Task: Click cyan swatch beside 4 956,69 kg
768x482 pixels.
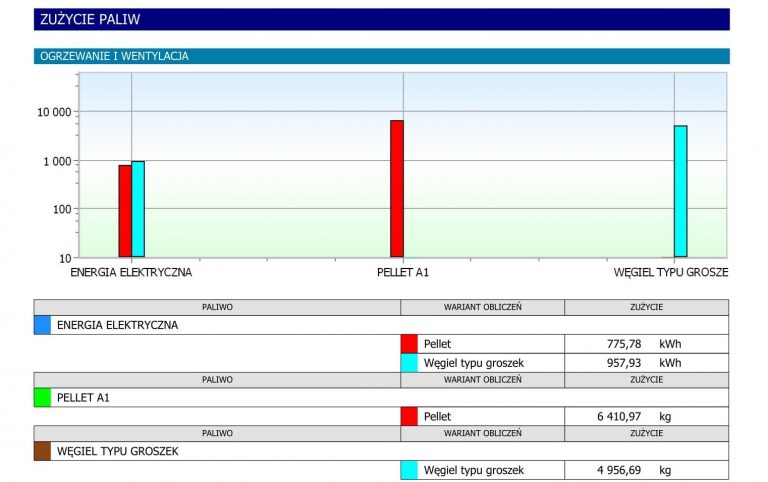Action: [x=409, y=470]
